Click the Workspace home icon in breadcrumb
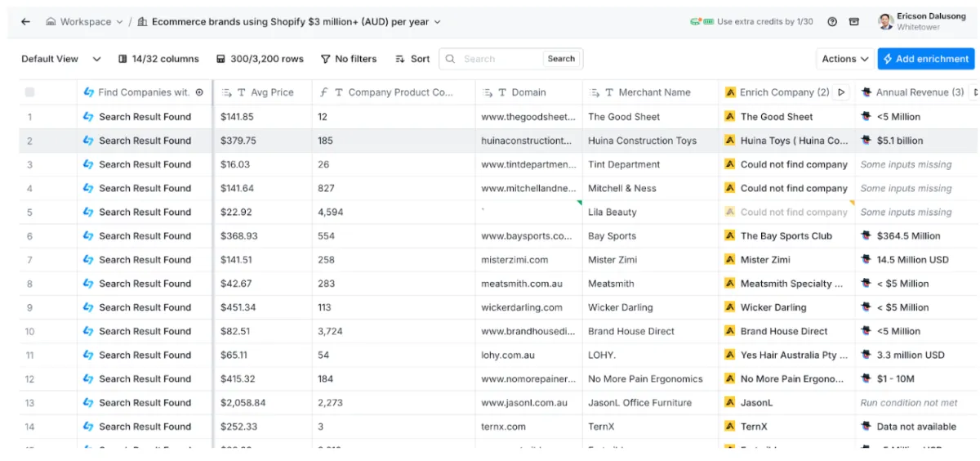This screenshot has height=461, width=980. pos(51,22)
